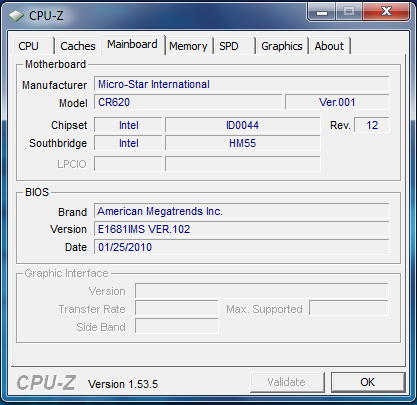This screenshot has height=405, width=417.
Task: Click the BIOS Brand American Megatrends field
Action: (241, 211)
